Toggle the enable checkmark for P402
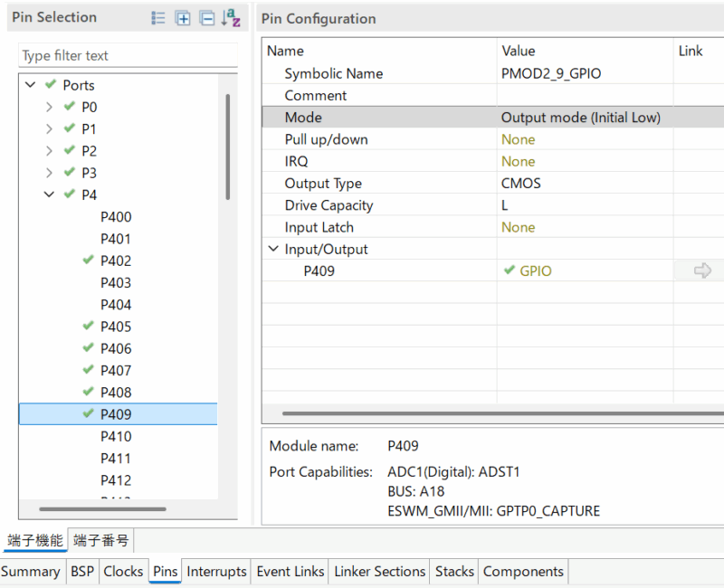724x588 pixels. click(x=87, y=260)
